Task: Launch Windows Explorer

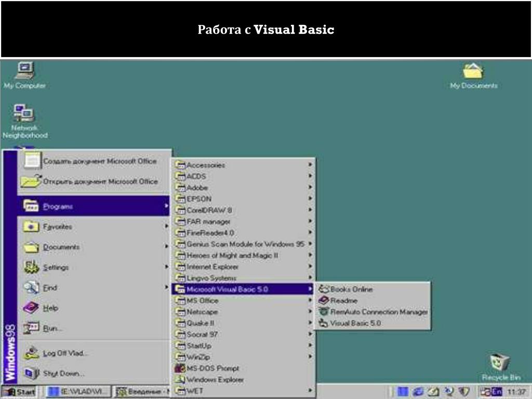Action: [243, 379]
